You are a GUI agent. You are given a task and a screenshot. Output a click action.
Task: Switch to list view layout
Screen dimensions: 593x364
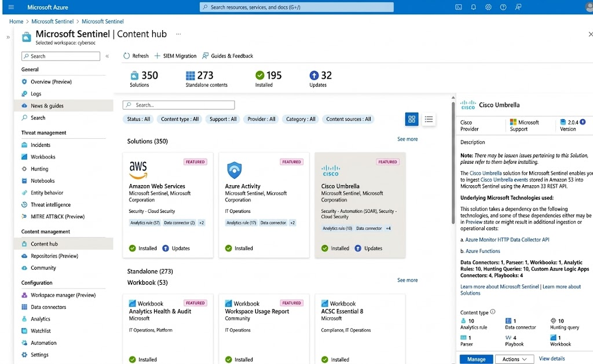tap(429, 119)
